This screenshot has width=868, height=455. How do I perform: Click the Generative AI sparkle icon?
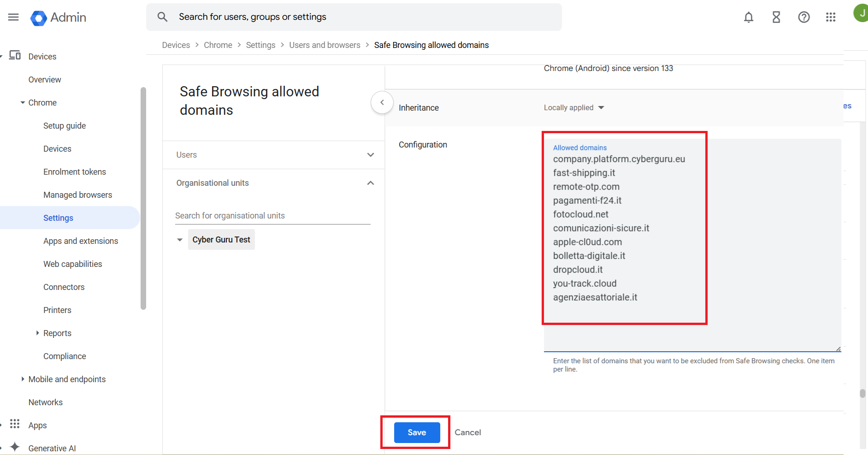coord(14,447)
